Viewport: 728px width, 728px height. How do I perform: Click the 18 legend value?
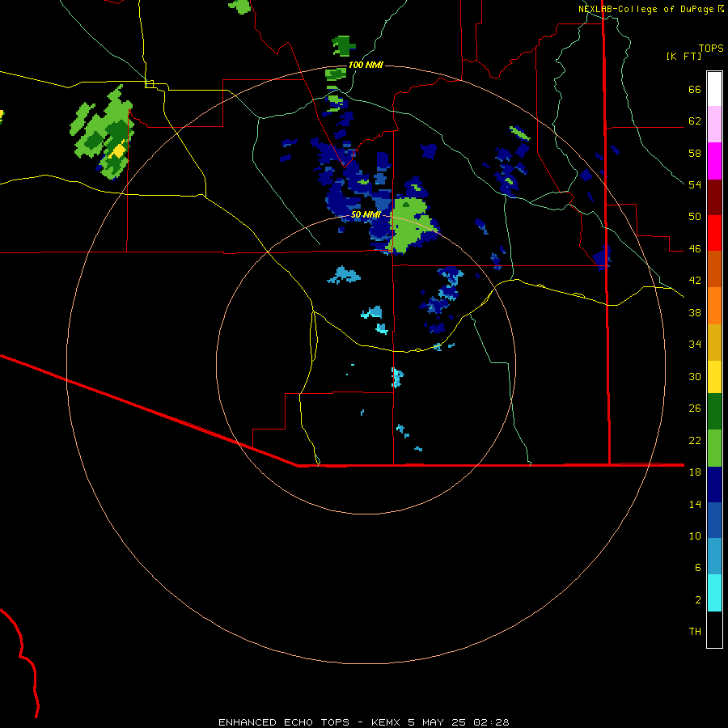coord(695,472)
